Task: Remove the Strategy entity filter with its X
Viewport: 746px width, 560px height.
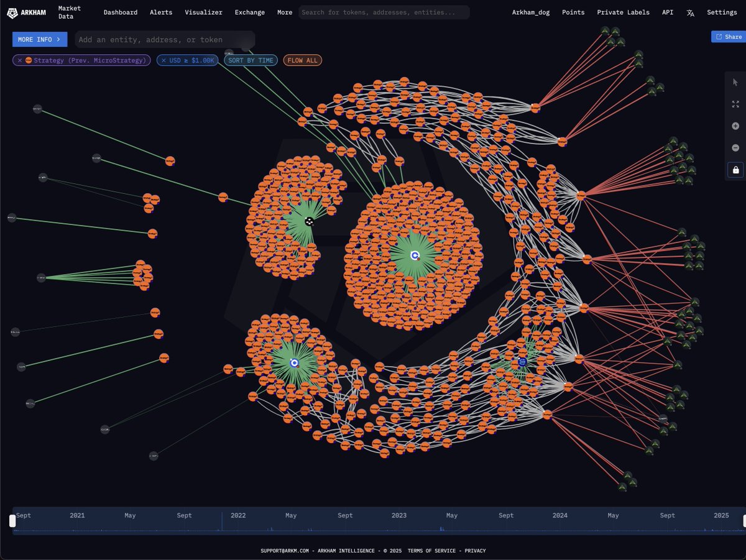Action: pyautogui.click(x=20, y=60)
